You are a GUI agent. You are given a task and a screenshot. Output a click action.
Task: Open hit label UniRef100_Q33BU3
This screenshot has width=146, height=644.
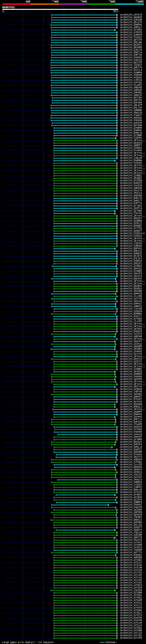pos(131,266)
